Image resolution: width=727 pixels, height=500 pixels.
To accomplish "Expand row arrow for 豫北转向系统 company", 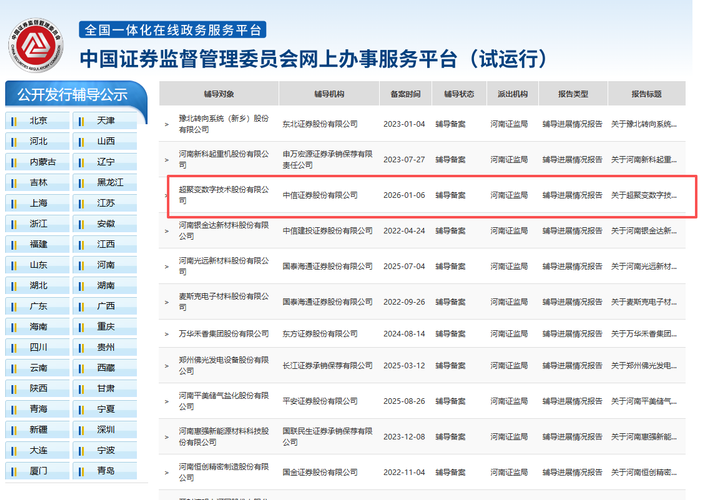I will click(166, 124).
